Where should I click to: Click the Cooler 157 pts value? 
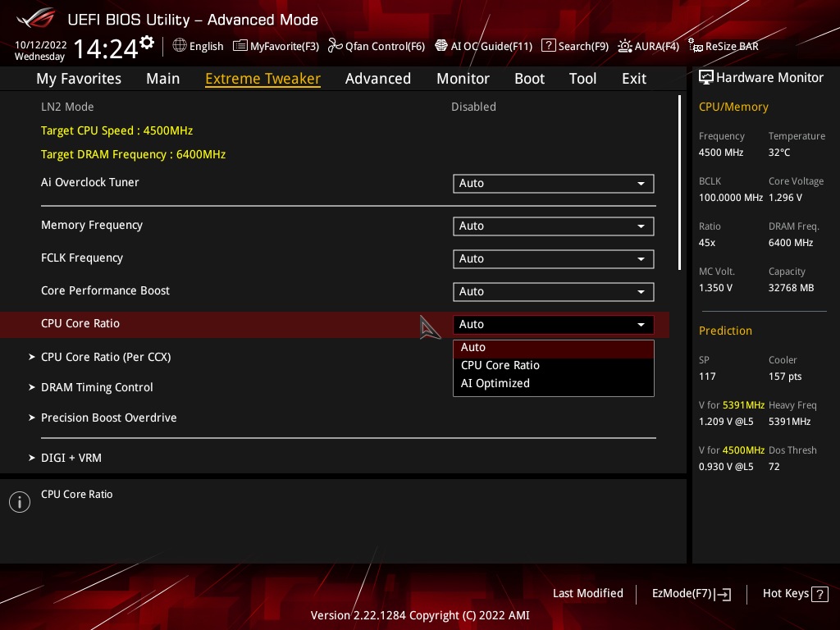pos(785,377)
